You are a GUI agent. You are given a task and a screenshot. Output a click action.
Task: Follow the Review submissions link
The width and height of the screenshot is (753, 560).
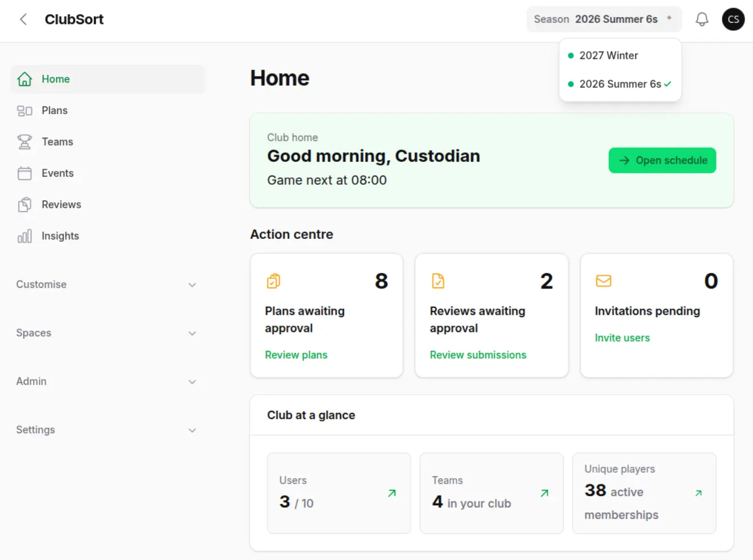click(478, 355)
